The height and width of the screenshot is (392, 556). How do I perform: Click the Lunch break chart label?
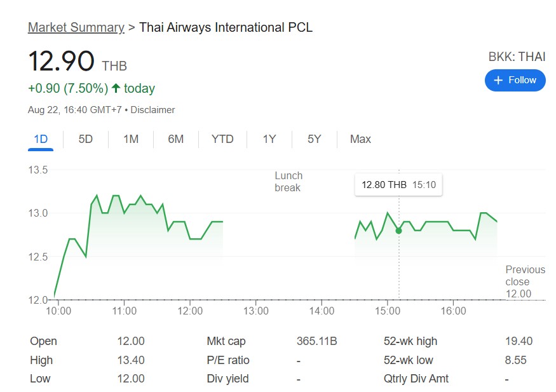[x=288, y=182]
